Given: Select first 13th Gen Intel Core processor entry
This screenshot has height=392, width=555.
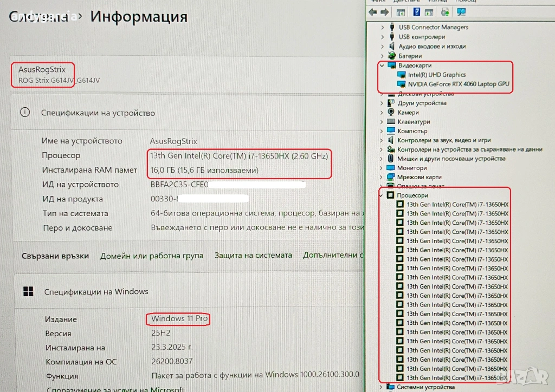Looking at the screenshot, I should click(457, 205).
